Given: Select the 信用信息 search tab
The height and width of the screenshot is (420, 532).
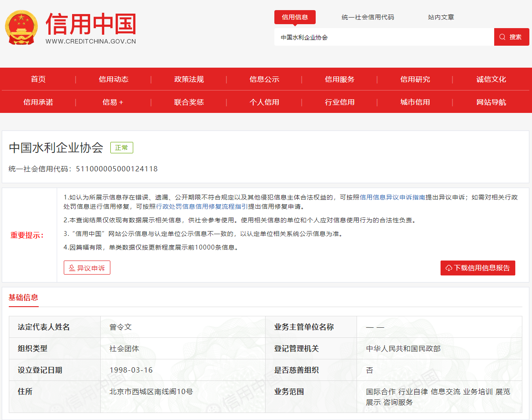Looking at the screenshot, I should click(x=295, y=17).
